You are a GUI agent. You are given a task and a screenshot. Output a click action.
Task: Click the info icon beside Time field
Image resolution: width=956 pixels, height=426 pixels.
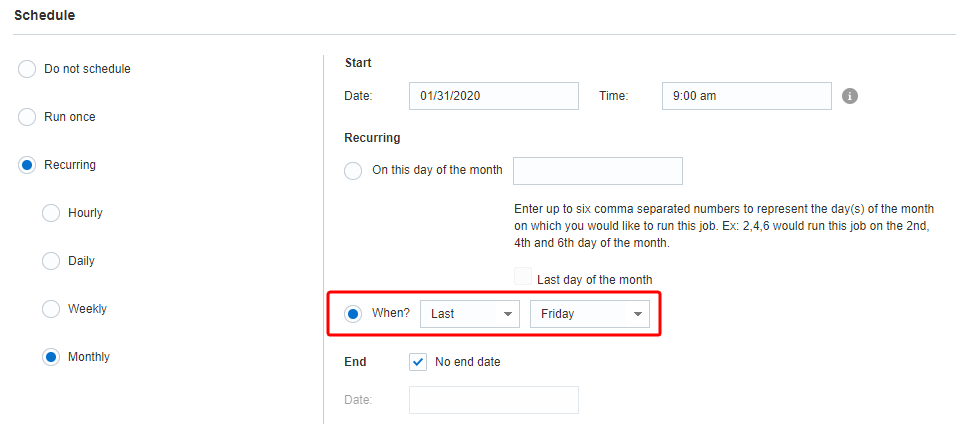850,96
